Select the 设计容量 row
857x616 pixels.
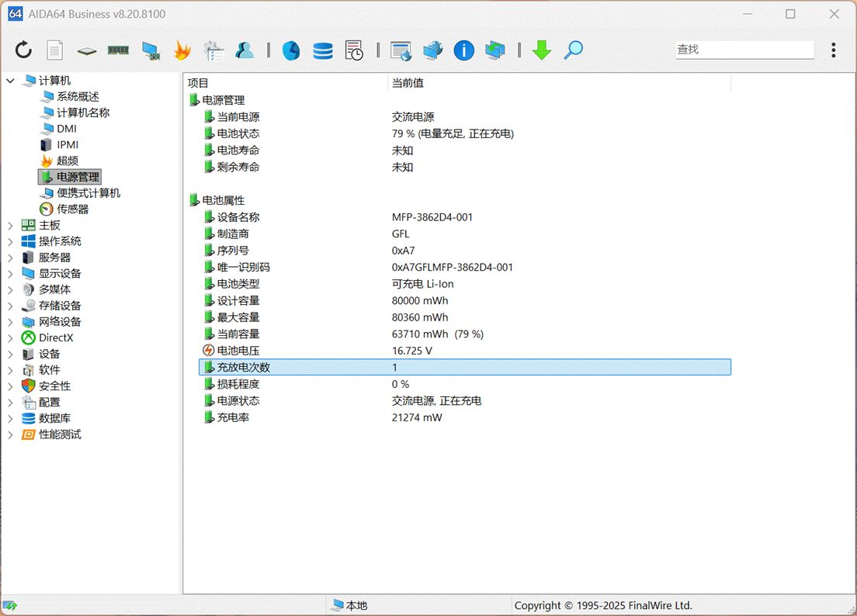click(466, 301)
